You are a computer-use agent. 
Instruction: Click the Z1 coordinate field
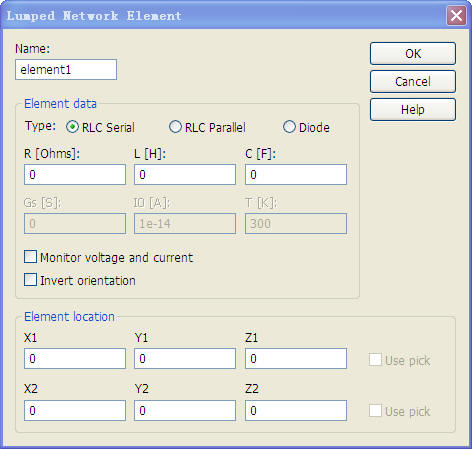(x=296, y=359)
